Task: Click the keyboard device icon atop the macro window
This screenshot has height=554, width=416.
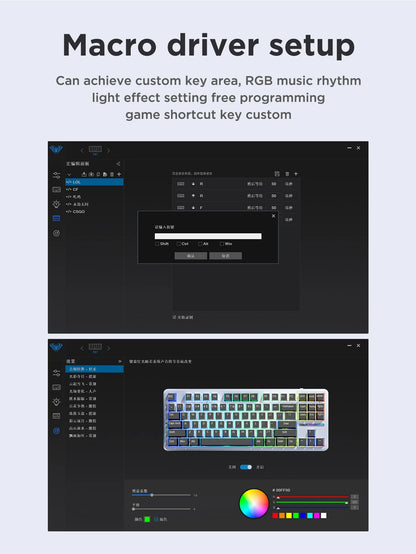Action: coord(95,149)
